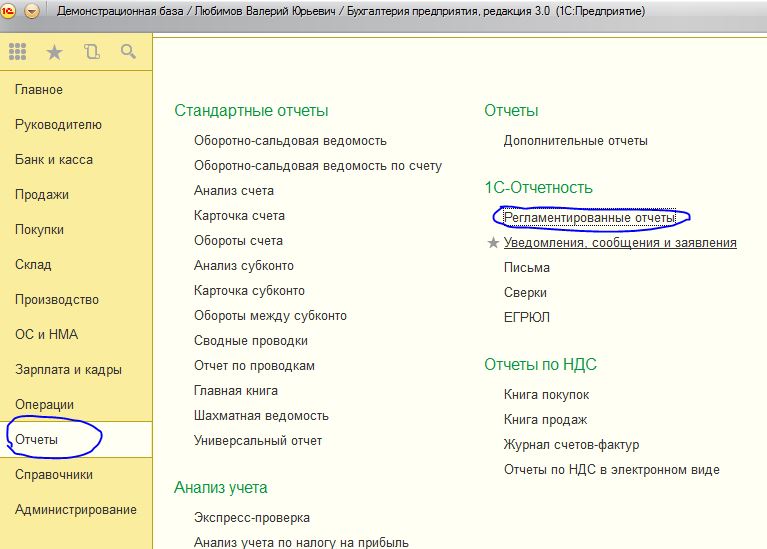Open Сверки link
This screenshot has height=549, width=767.
tap(525, 293)
